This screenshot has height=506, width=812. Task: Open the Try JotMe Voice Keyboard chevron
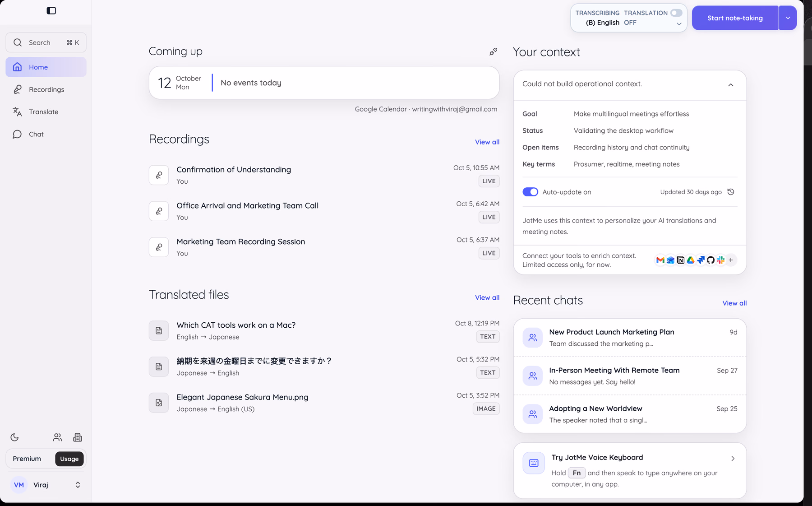(733, 458)
